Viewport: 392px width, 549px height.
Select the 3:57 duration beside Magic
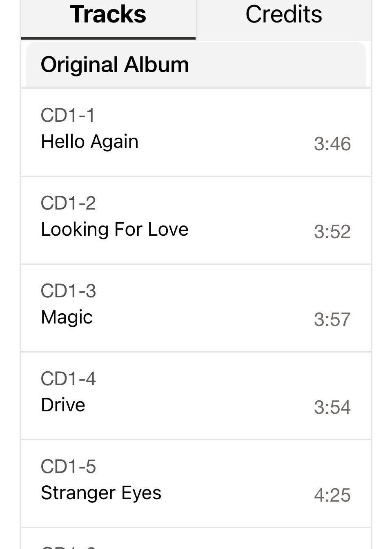(332, 319)
